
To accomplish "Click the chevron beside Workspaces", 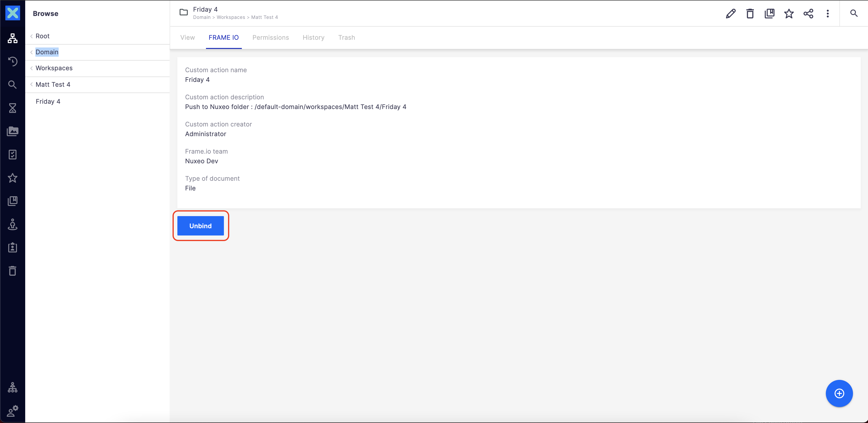I will 31,68.
